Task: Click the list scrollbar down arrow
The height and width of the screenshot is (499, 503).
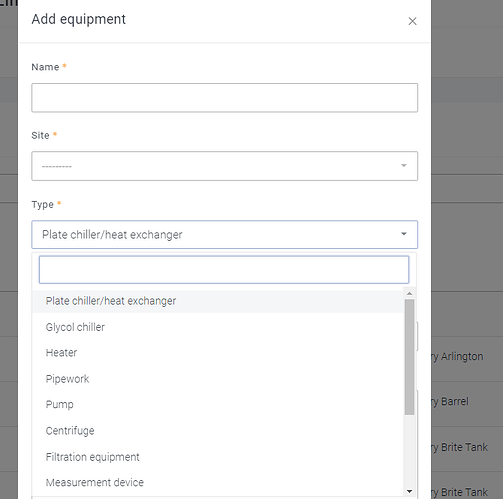Action: point(409,491)
